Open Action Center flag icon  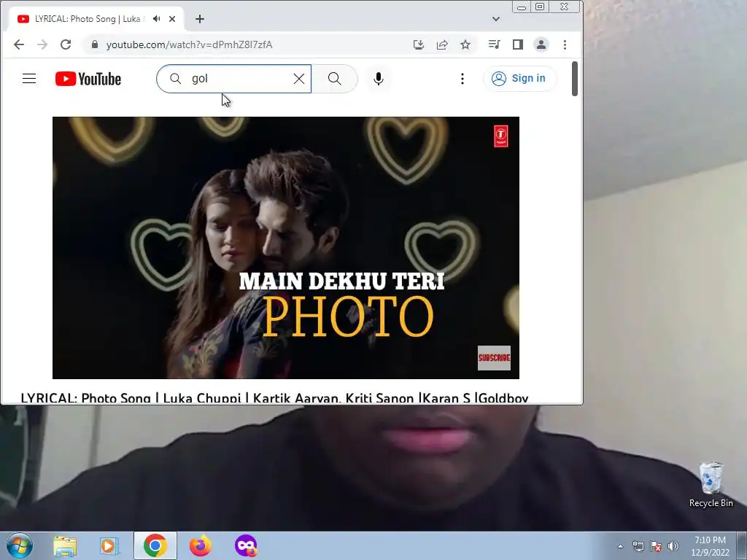coord(656,547)
